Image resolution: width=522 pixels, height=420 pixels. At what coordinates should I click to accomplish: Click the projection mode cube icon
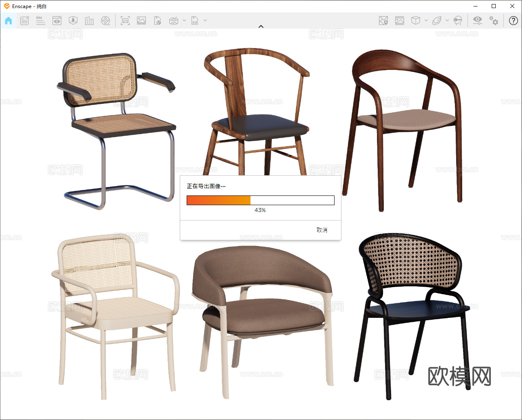(x=415, y=21)
